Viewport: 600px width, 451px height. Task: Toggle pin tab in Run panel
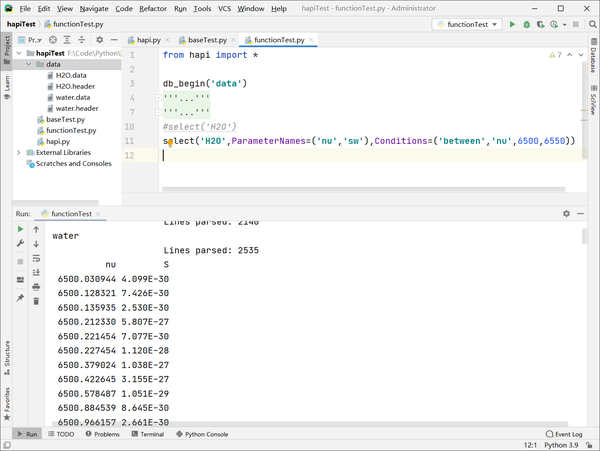pyautogui.click(x=20, y=299)
